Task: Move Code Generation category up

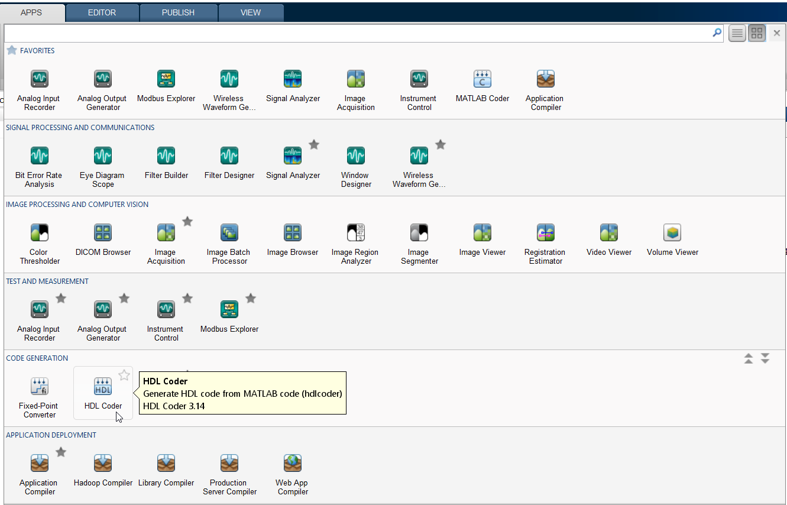Action: tap(748, 358)
